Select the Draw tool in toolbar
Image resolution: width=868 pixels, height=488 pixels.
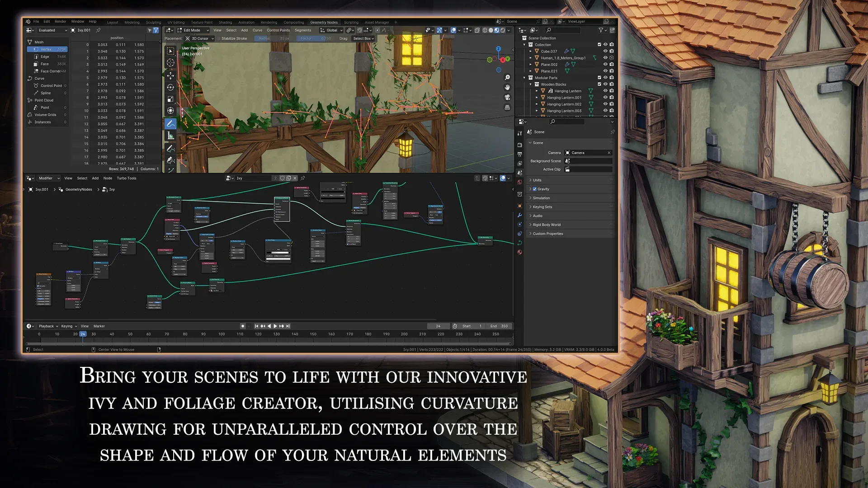pos(171,123)
